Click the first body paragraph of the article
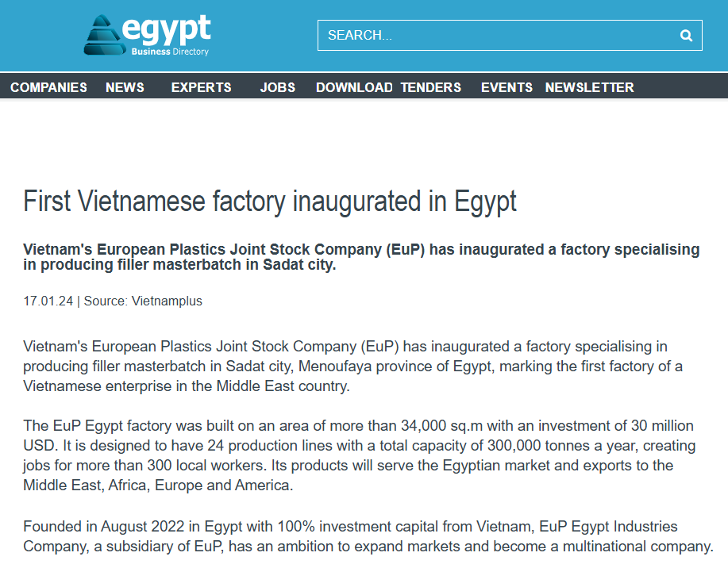This screenshot has width=728, height=568. [349, 367]
